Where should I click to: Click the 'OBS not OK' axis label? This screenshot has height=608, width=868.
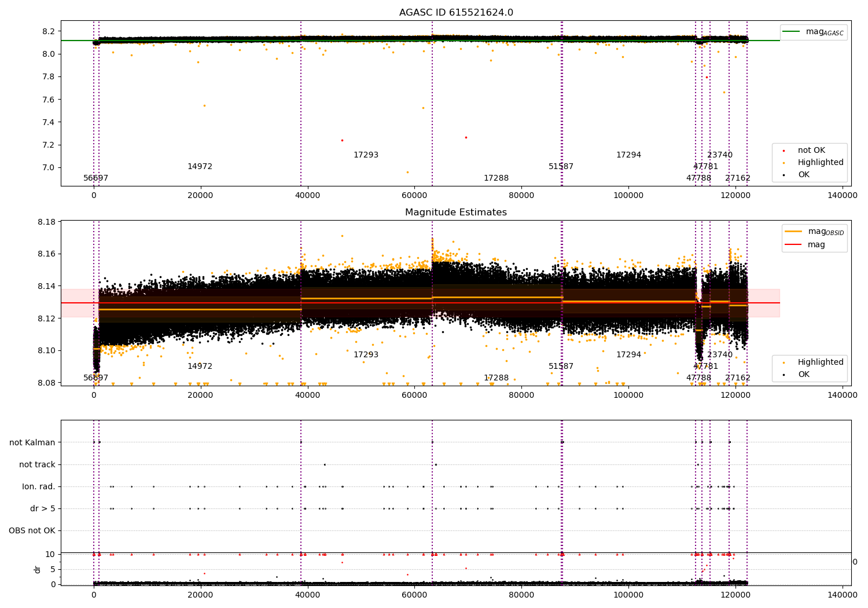[32, 531]
